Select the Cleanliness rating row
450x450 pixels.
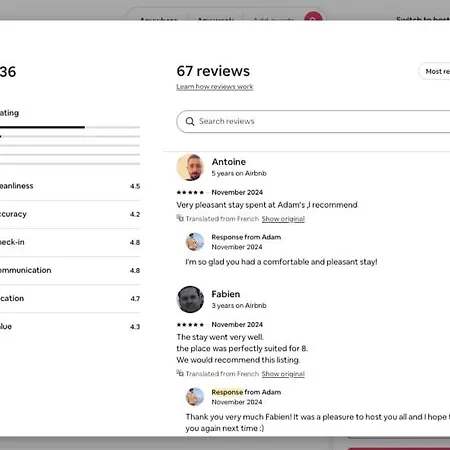point(70,186)
